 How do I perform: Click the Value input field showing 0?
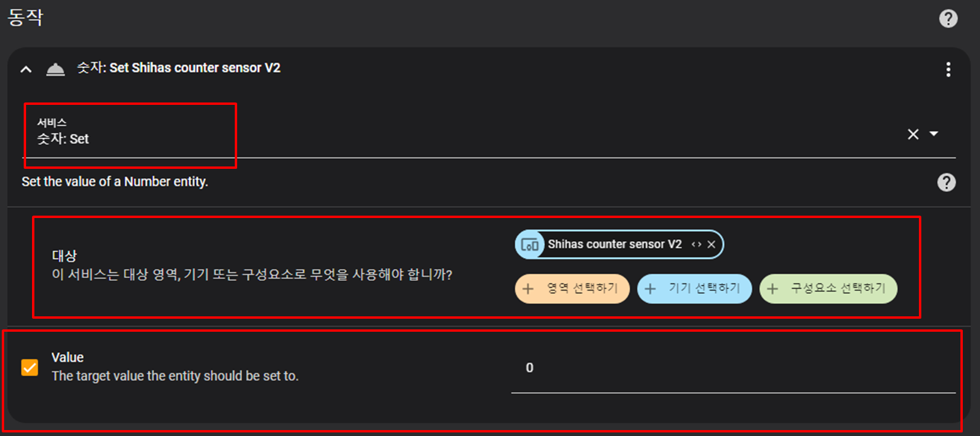pos(733,368)
